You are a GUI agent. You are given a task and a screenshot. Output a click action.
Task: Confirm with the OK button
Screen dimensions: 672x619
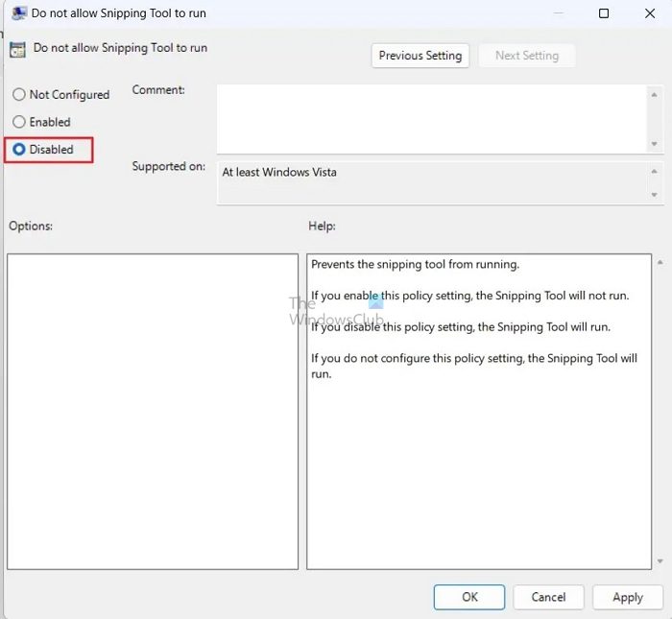[x=469, y=597]
